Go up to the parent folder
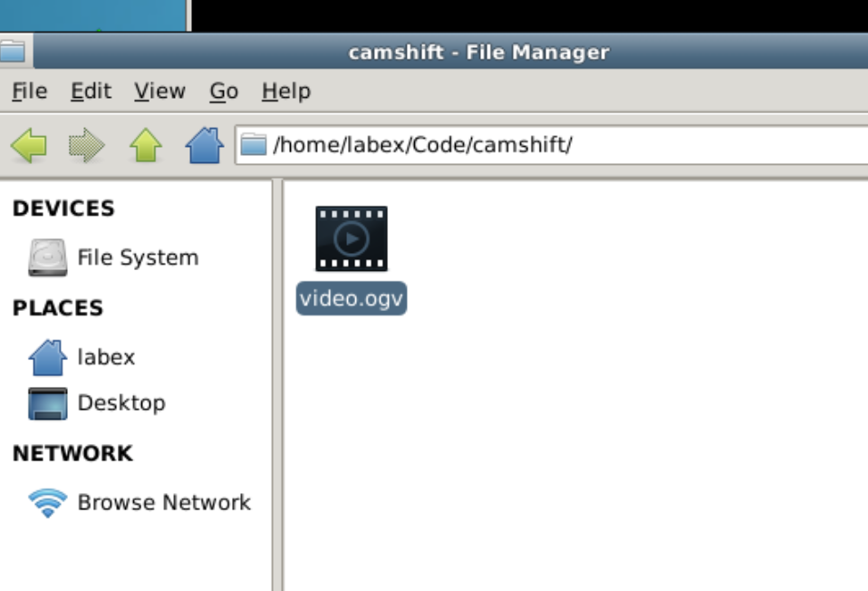This screenshot has width=868, height=591. 145,145
